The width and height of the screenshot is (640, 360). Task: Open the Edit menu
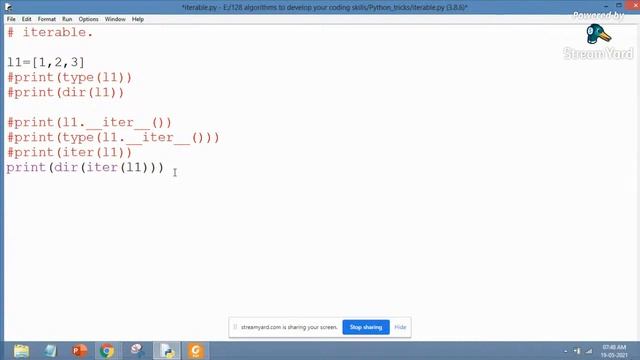pos(27,19)
